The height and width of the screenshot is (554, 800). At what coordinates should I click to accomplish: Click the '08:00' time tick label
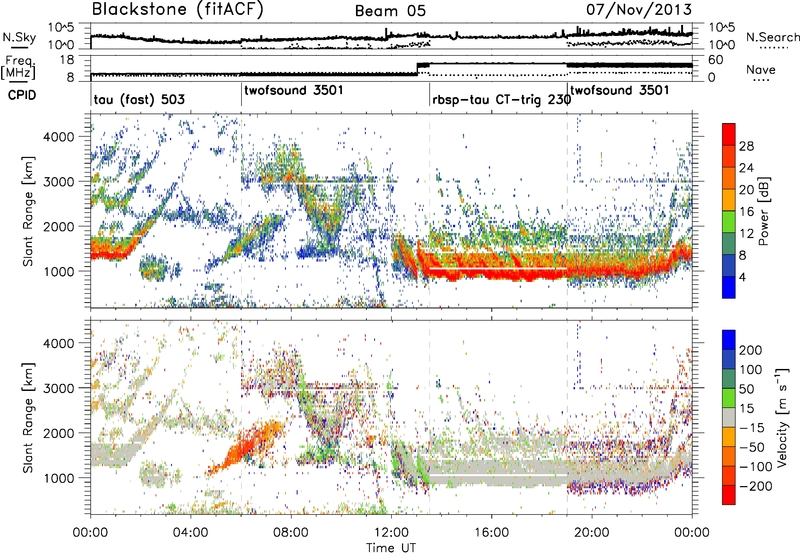click(x=291, y=533)
